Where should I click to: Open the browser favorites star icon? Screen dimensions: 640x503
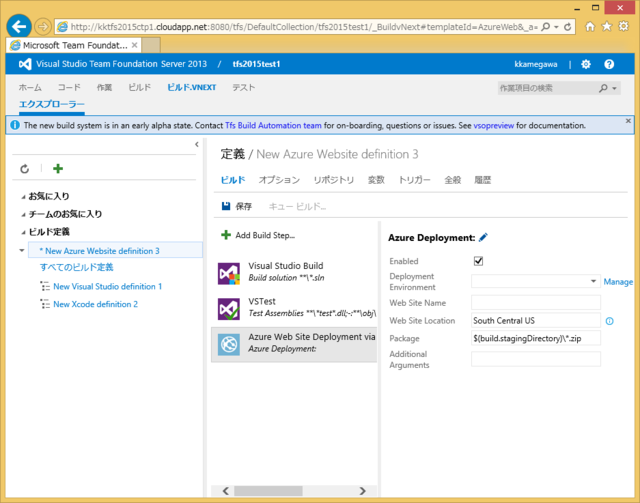coord(607,27)
